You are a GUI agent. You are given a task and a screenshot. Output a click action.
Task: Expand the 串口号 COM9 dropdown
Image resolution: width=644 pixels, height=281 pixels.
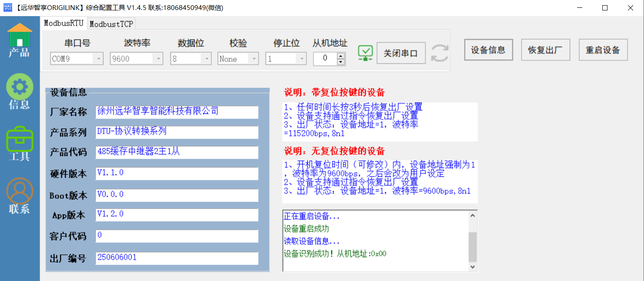pos(99,59)
